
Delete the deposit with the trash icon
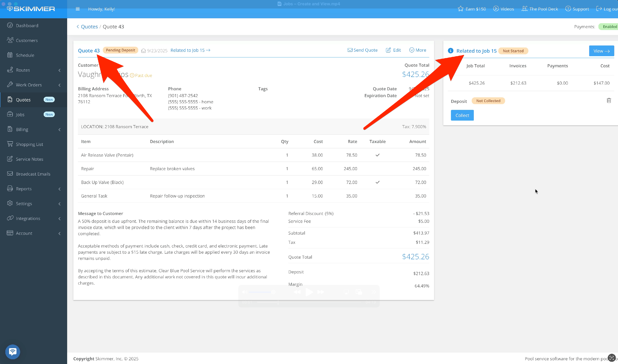609,101
